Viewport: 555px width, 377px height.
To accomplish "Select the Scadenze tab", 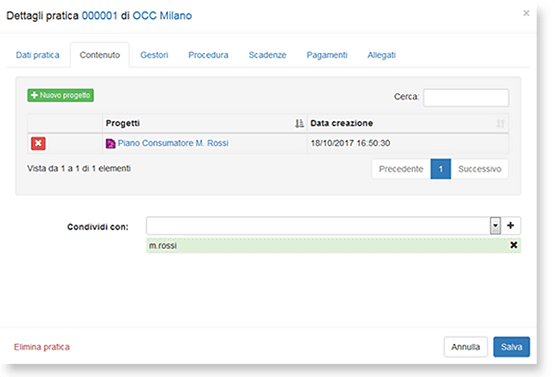I will point(267,55).
